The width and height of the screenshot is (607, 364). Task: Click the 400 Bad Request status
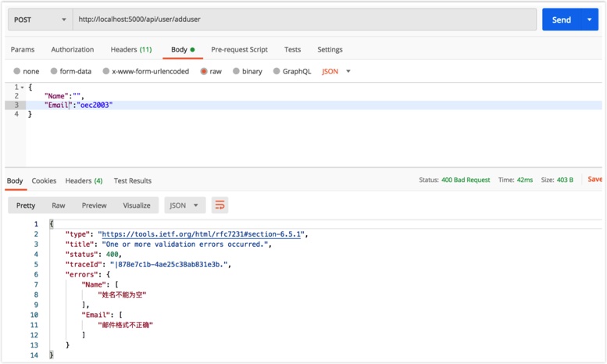(x=466, y=180)
